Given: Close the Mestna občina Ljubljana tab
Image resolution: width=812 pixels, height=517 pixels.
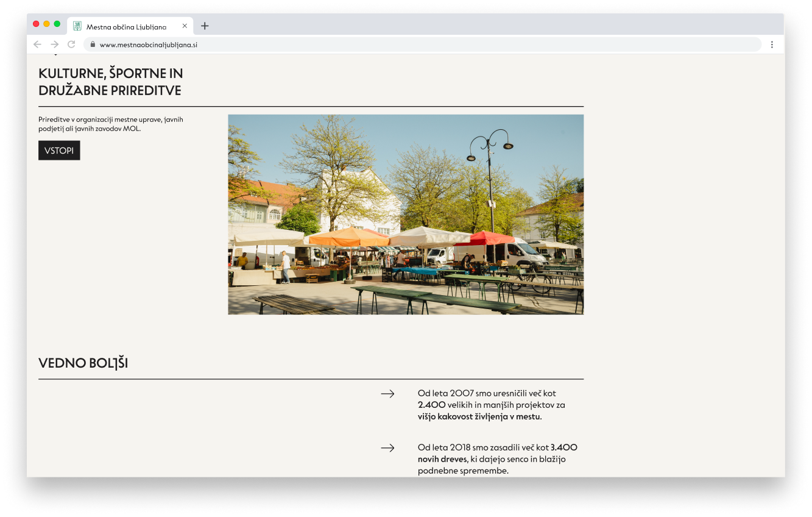Looking at the screenshot, I should (x=185, y=26).
